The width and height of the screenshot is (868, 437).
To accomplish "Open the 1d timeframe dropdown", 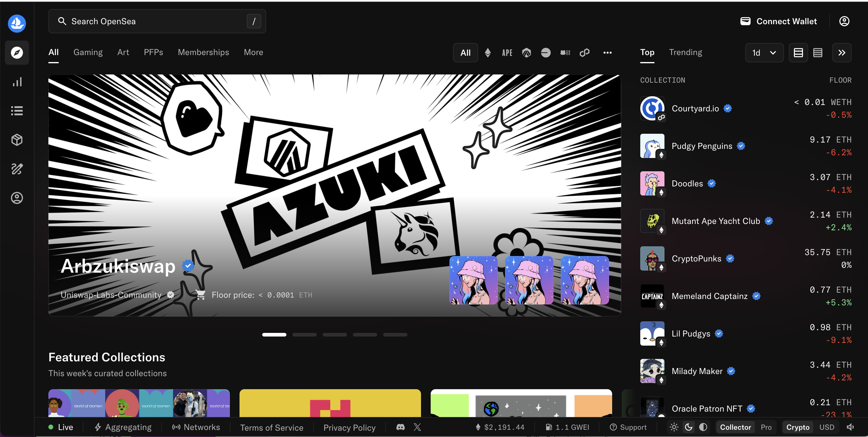I will click(x=764, y=53).
